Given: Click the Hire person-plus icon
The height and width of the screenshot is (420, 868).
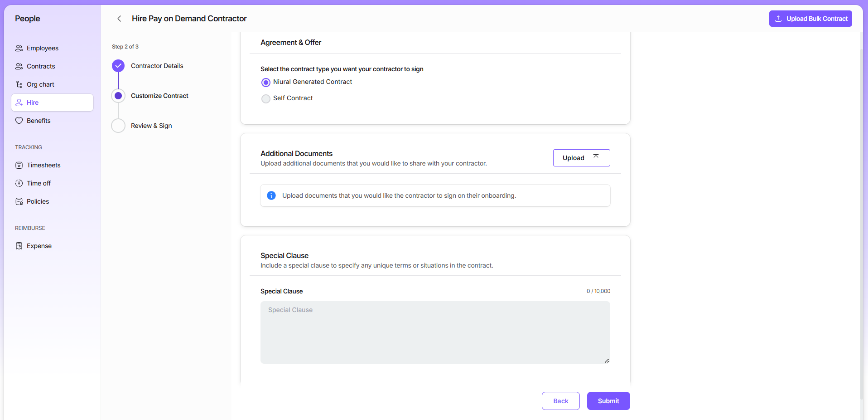Looking at the screenshot, I should (x=19, y=103).
